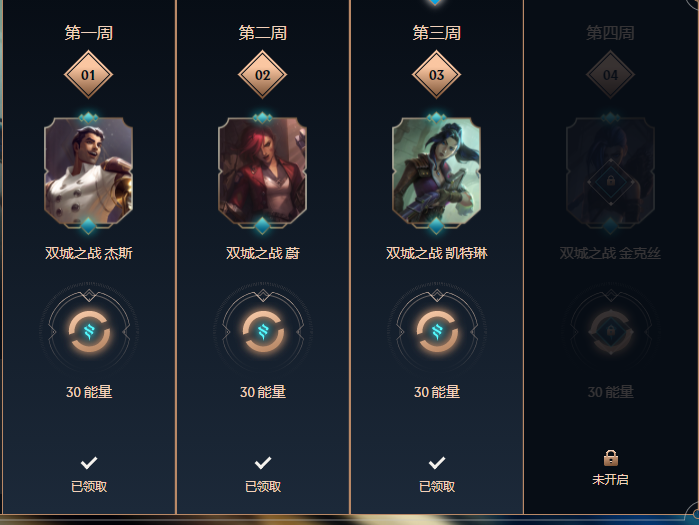Click the 未开启 label
This screenshot has width=699, height=525.
click(610, 480)
